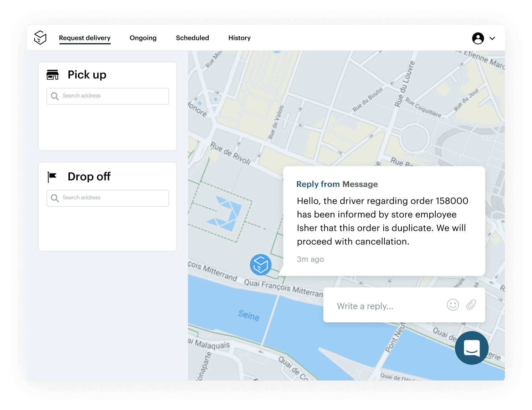Go to the History tab
532x410 pixels.
tap(240, 38)
